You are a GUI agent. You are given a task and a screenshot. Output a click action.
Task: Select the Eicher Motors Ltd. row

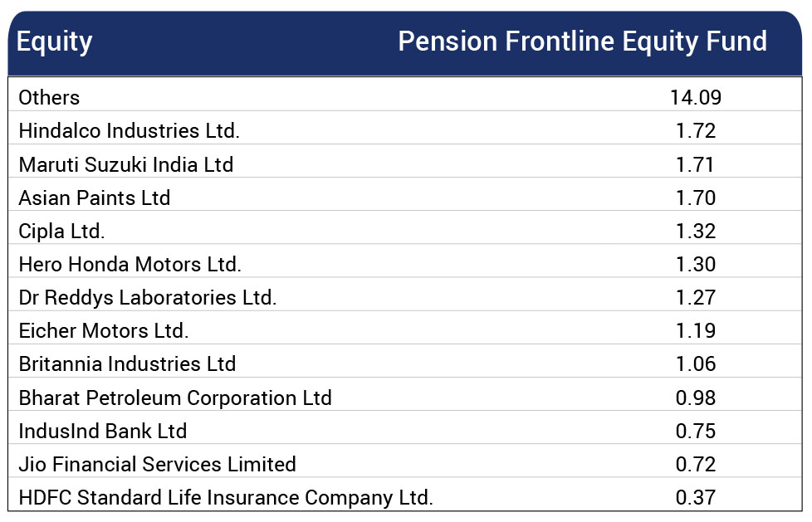click(x=405, y=327)
